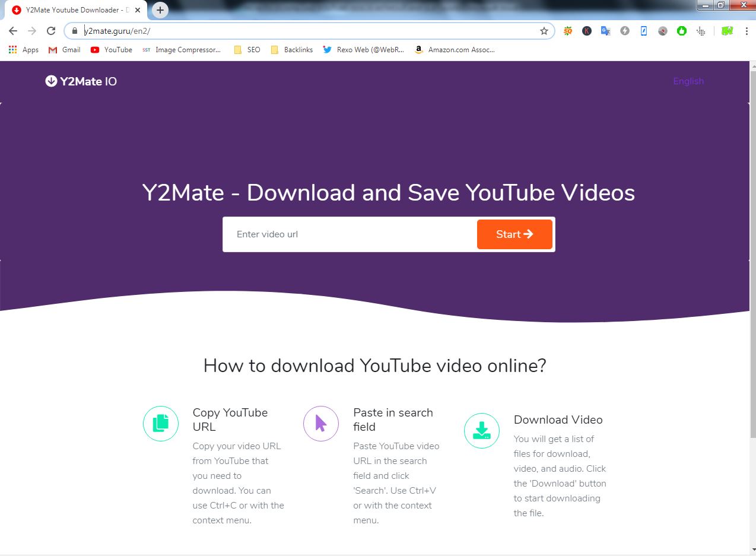
Task: Open the orange SQ extension icon
Action: tap(568, 31)
